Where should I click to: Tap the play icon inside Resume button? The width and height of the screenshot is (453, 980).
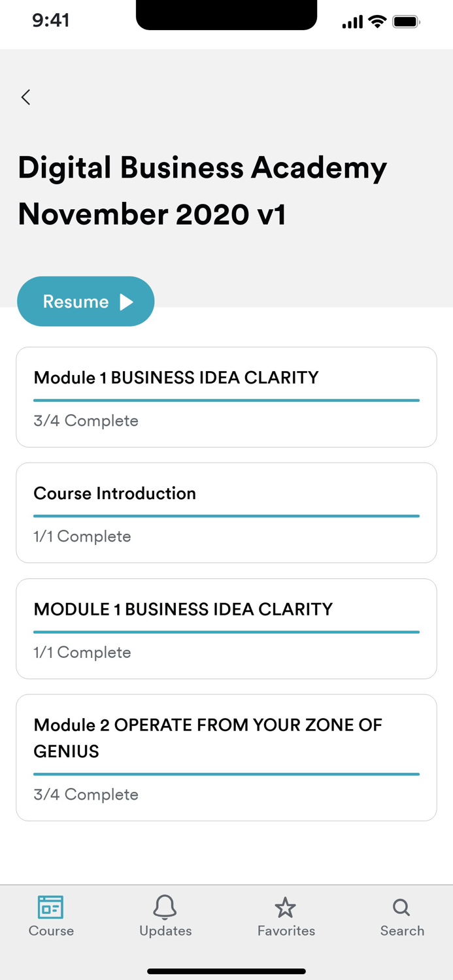(x=126, y=301)
